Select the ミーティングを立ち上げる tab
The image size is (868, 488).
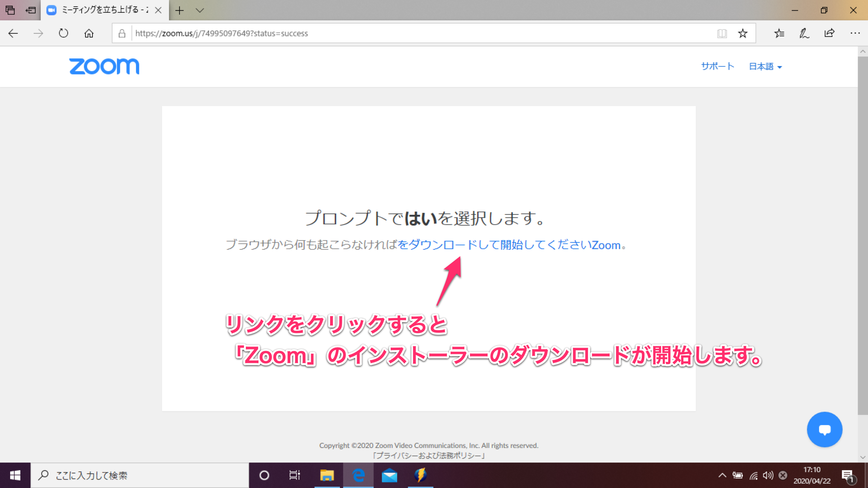[x=101, y=10]
